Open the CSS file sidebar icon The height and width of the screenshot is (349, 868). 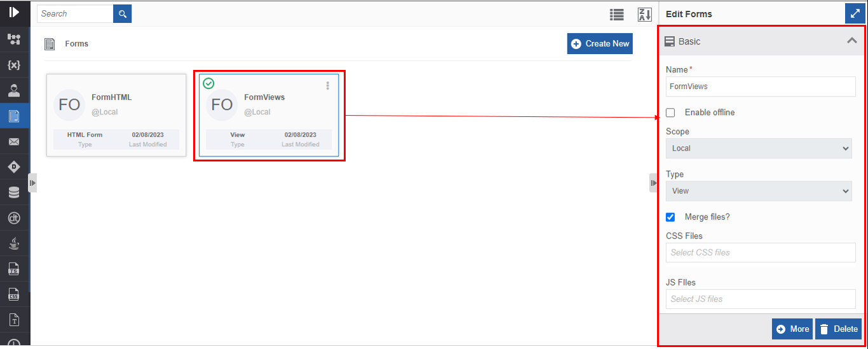click(x=14, y=294)
